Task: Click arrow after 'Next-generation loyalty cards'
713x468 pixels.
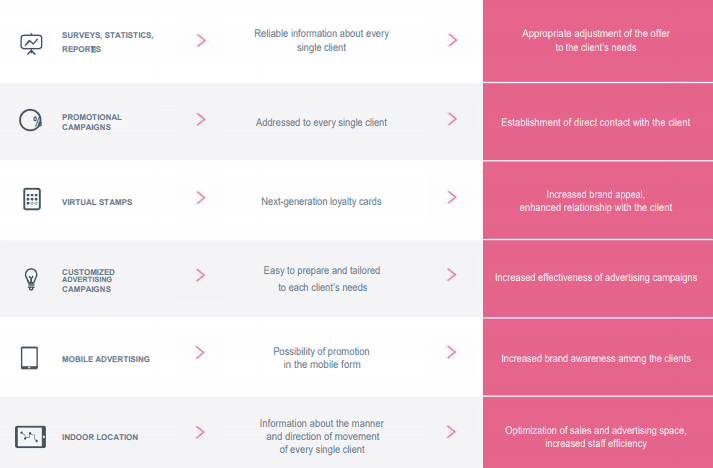Action: point(452,198)
